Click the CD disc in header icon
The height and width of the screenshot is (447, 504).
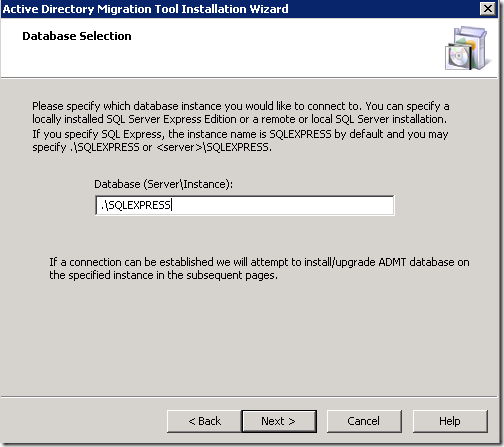[x=458, y=56]
